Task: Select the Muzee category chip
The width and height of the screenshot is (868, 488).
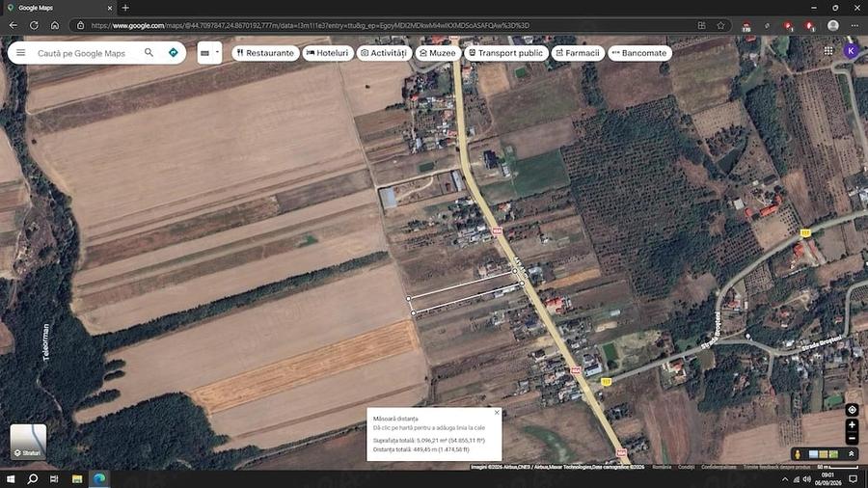Action: coord(438,53)
